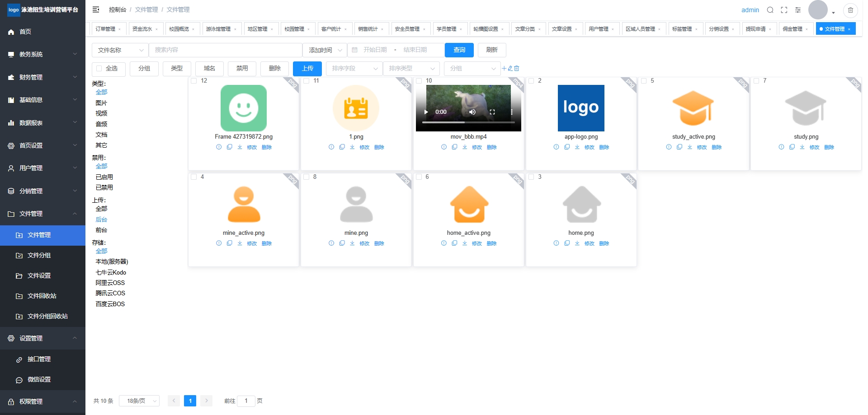The height and width of the screenshot is (415, 868).
Task: Click the 开始日期 start date field
Action: tap(375, 50)
